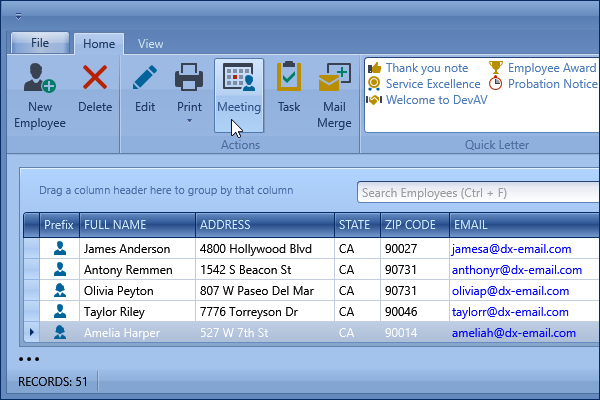Click the red Delete icon
The height and width of the screenshot is (400, 600).
pos(95,77)
